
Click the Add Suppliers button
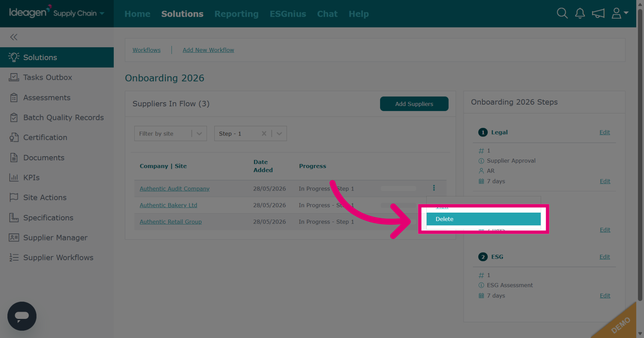(414, 104)
